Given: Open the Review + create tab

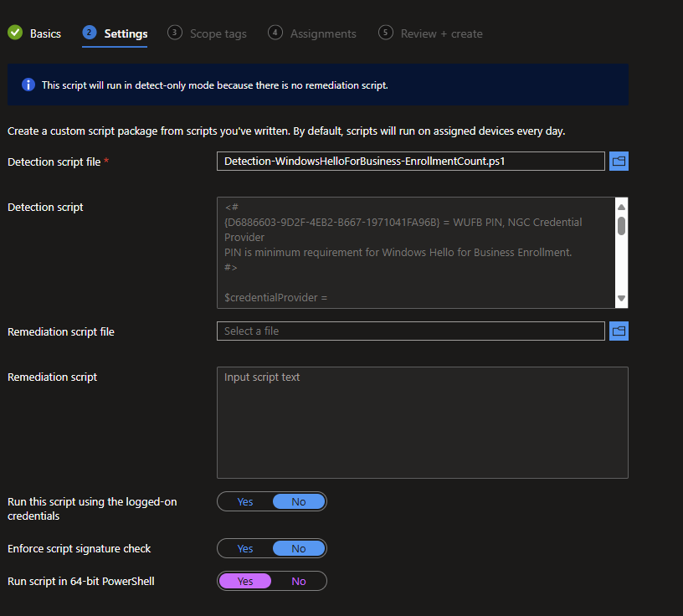Looking at the screenshot, I should pyautogui.click(x=441, y=33).
